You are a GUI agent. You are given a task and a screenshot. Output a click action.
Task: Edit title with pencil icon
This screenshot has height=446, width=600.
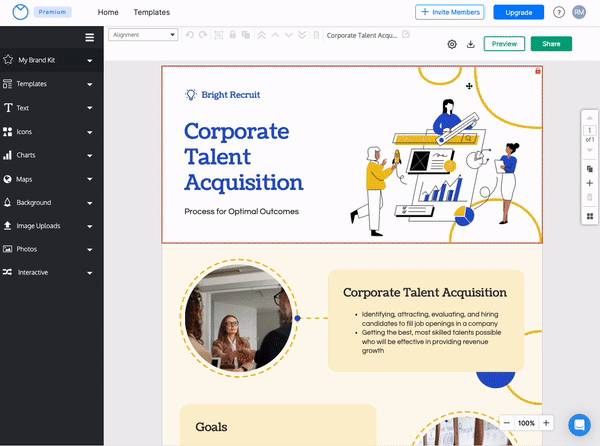click(x=406, y=34)
